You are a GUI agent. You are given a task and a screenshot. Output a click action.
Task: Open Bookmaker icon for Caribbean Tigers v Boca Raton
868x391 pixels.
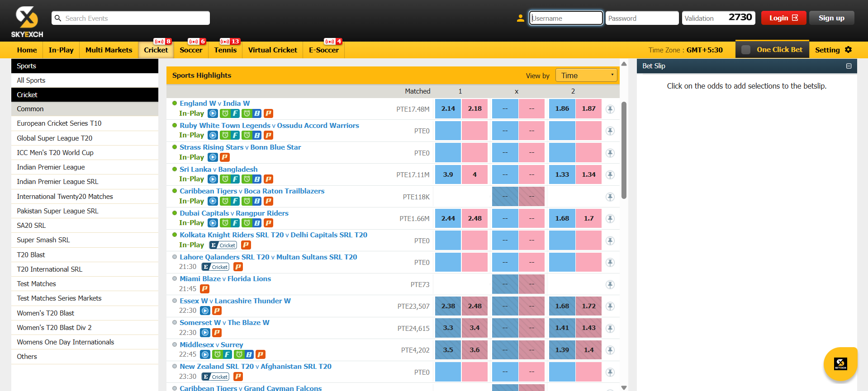251,201
